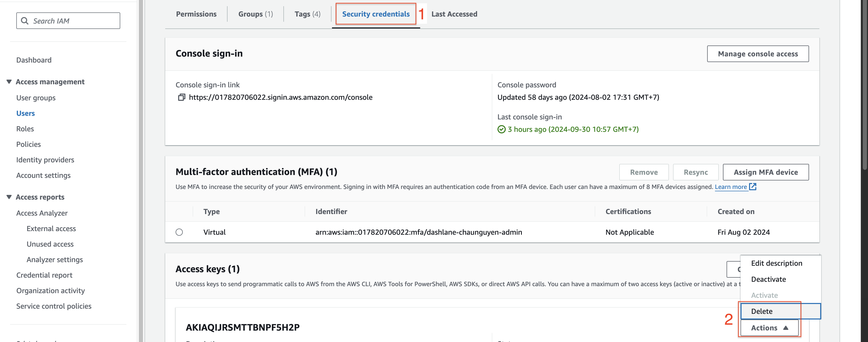Select the Security credentials tab
This screenshot has width=868, height=342.
[x=376, y=14]
